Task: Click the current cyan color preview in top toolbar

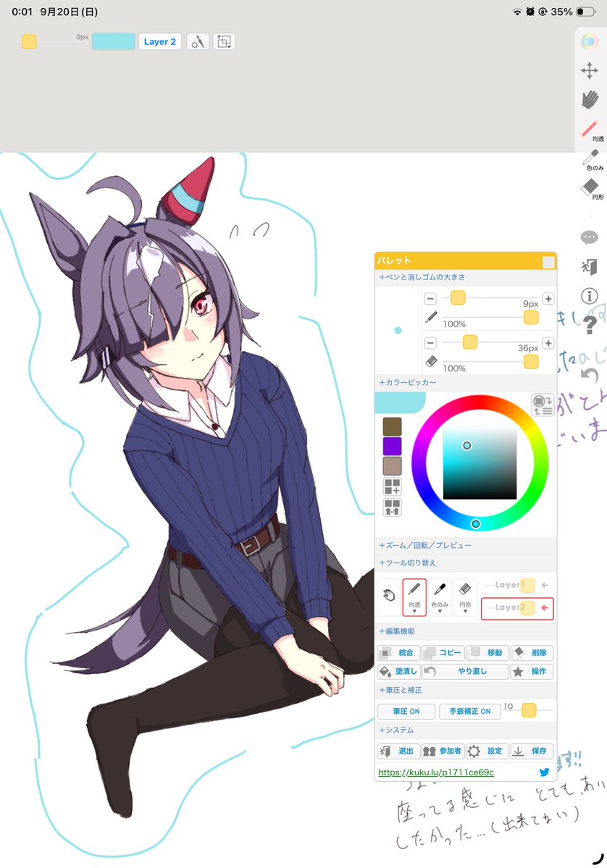Action: pyautogui.click(x=114, y=41)
